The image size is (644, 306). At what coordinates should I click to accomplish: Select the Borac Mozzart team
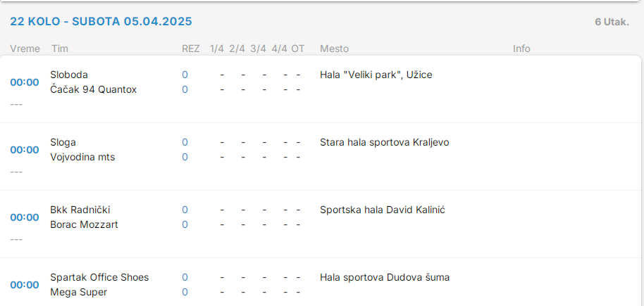[84, 224]
